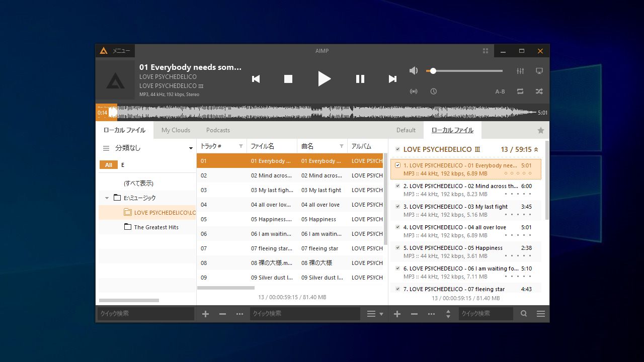The width and height of the screenshot is (644, 362).
Task: Click the playlist search magnifier icon
Action: pos(524,314)
